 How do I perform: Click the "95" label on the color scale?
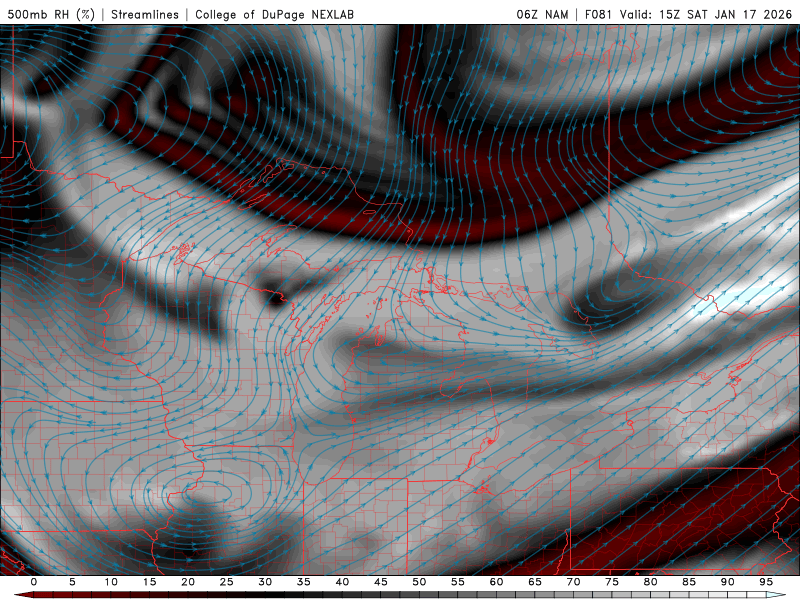click(766, 582)
